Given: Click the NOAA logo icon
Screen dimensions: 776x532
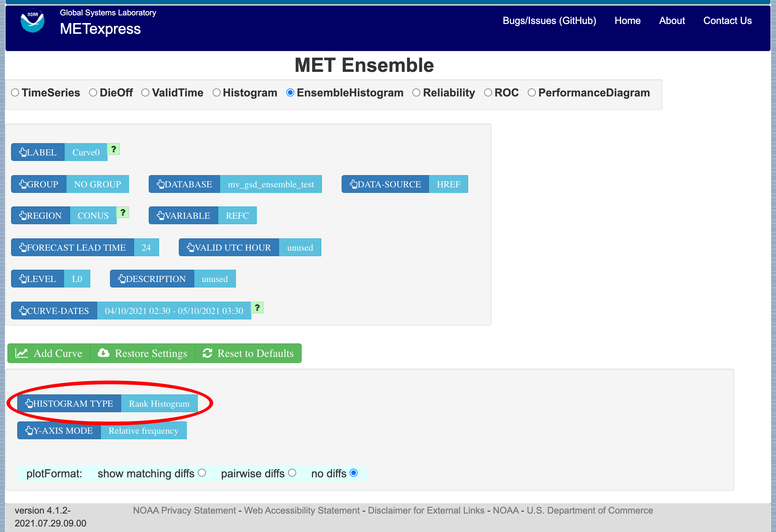Looking at the screenshot, I should pos(32,21).
